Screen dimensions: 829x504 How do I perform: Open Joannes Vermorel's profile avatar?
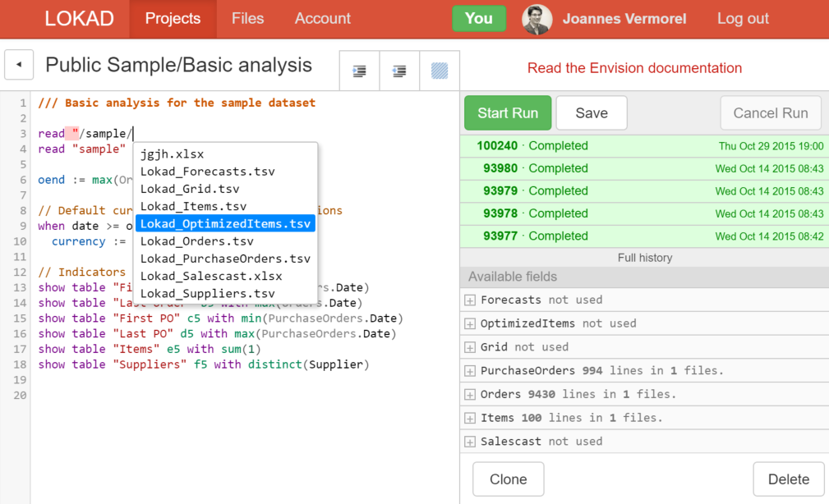(x=537, y=19)
